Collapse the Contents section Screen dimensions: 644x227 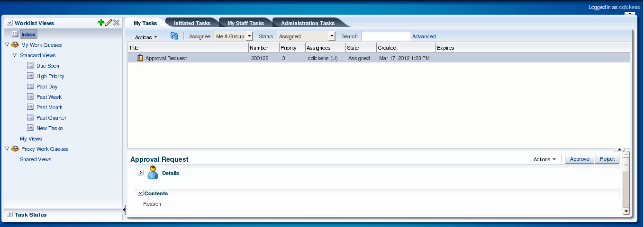pos(140,193)
